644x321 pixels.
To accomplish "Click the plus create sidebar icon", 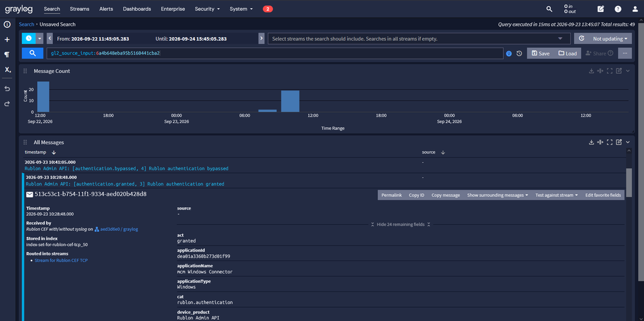I will coord(7,40).
